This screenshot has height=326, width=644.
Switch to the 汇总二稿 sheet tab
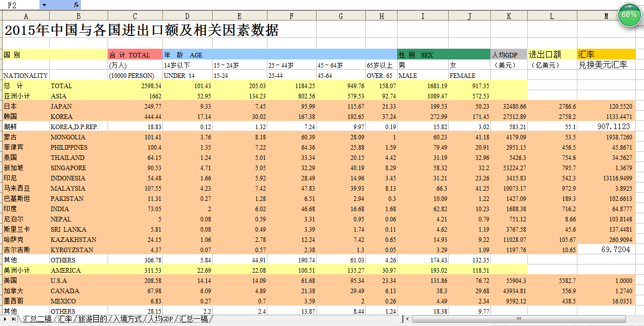click(x=37, y=319)
